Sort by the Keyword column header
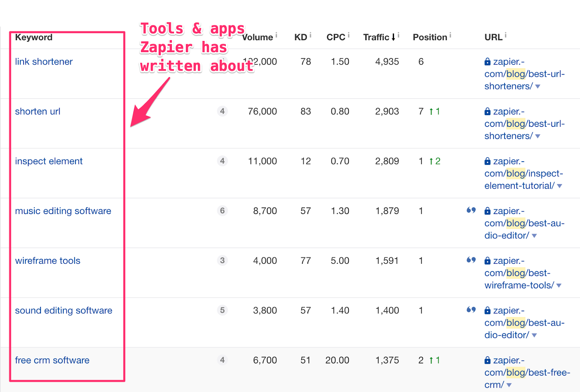The image size is (580, 392). pos(34,37)
